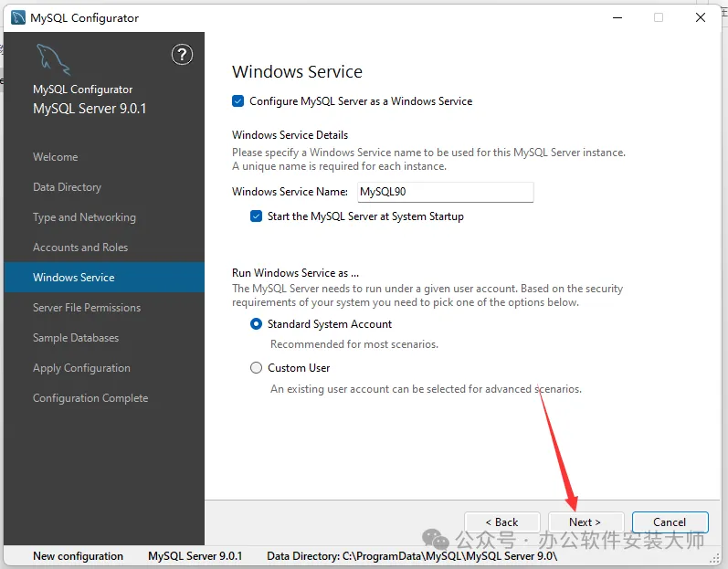Screen dimensions: 728x569
Task: Click the 'Windows Service Name:' label
Action: [x=290, y=192]
